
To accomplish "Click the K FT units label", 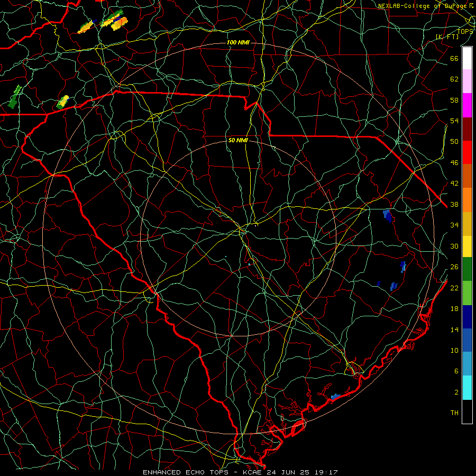I will pos(447,36).
